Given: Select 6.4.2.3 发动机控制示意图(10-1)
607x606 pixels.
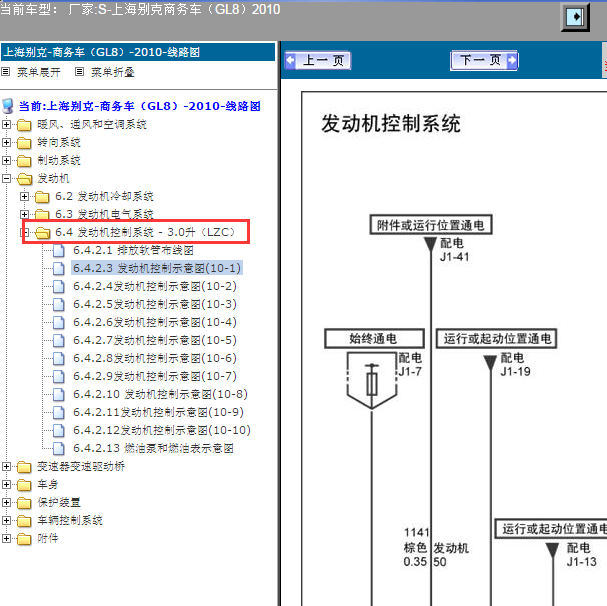Looking at the screenshot, I should [x=157, y=268].
